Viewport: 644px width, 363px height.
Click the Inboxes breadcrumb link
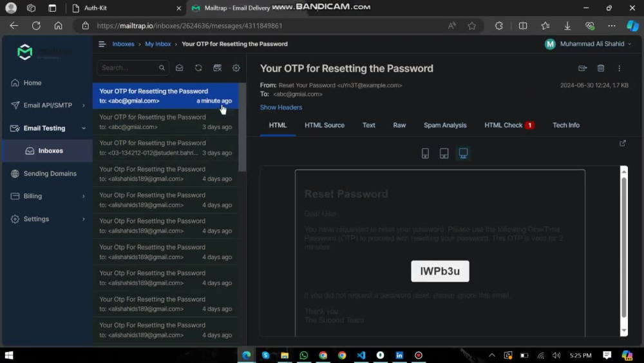(123, 44)
